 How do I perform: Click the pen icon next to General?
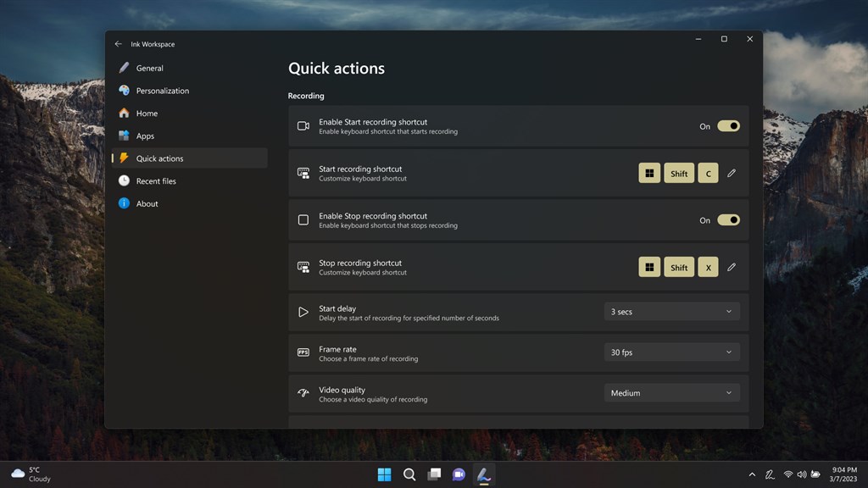(124, 68)
